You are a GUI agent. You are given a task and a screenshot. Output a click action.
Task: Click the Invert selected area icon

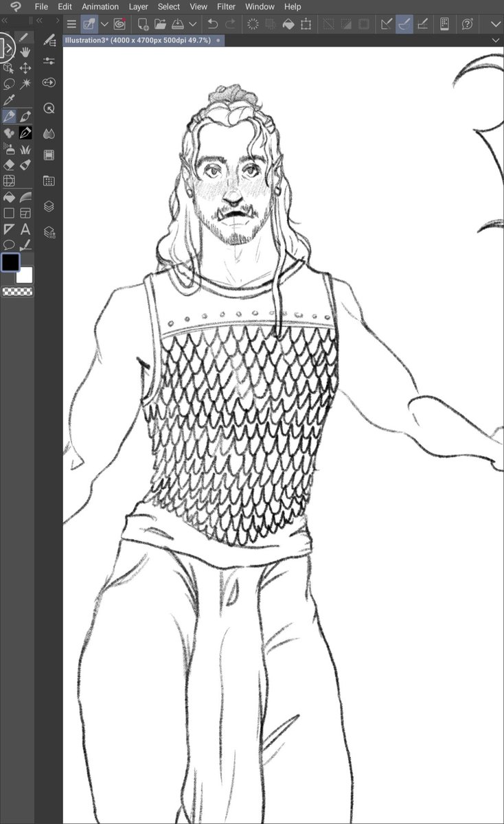[347, 24]
